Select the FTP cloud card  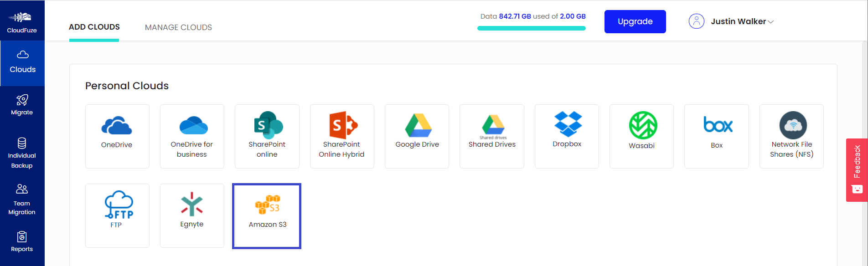(117, 215)
